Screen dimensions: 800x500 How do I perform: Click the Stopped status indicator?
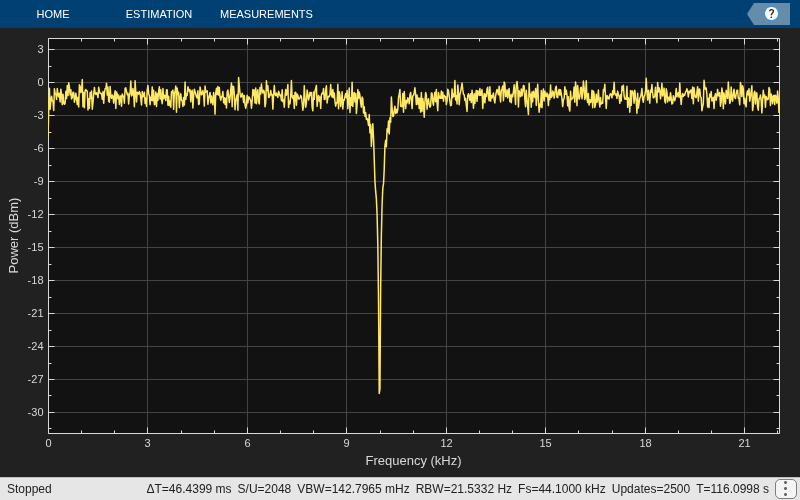click(x=29, y=489)
